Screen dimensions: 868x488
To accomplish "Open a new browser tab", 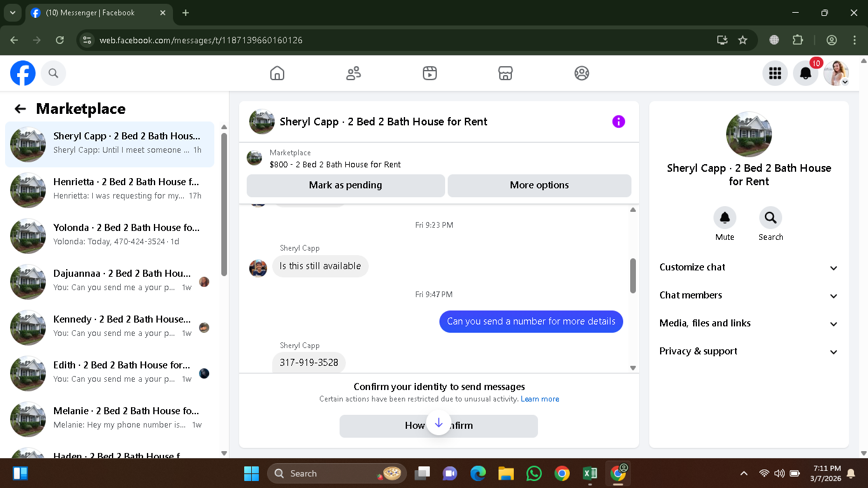I will point(186,13).
